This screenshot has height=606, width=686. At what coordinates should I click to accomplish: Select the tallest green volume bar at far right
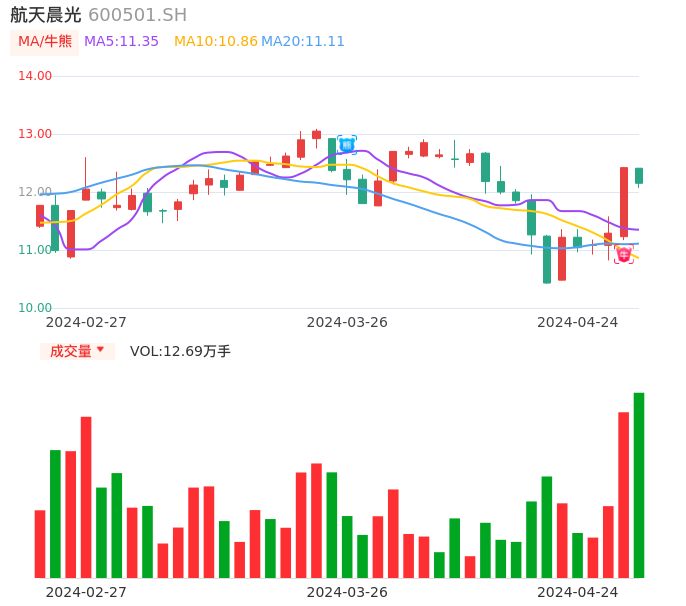tap(639, 485)
